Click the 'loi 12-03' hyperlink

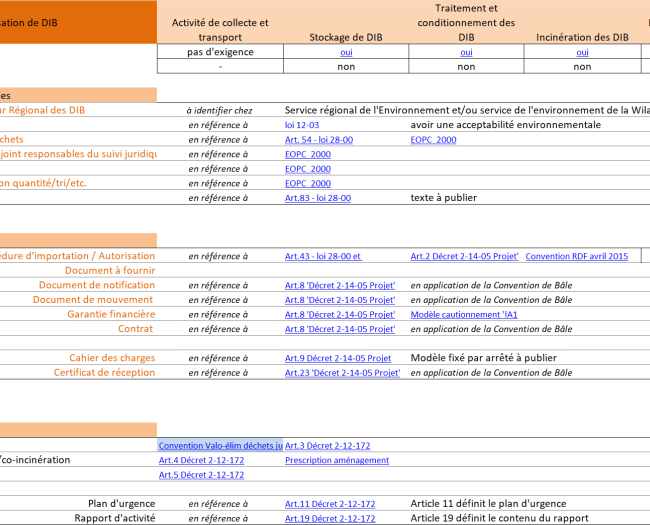pos(302,125)
